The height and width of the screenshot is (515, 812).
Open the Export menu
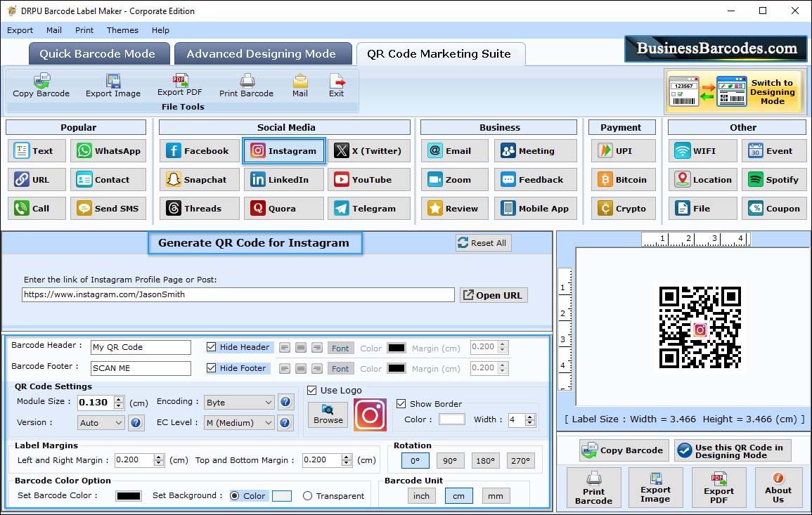click(x=20, y=30)
